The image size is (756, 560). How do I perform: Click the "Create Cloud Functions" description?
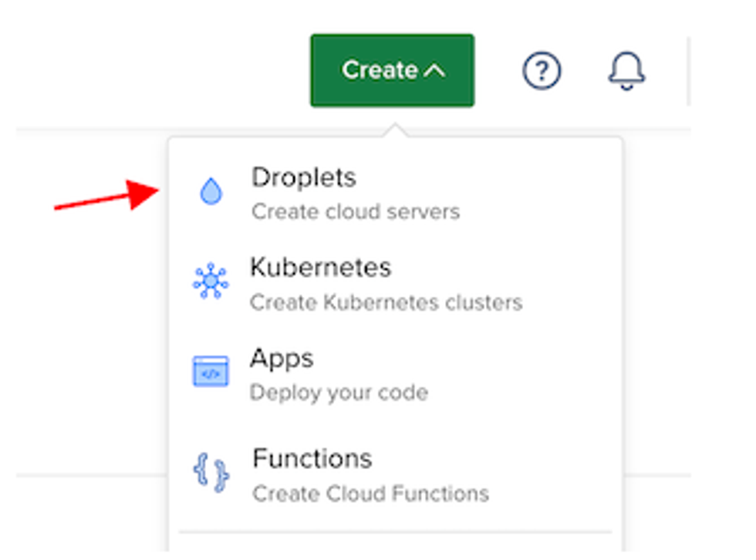coord(371,493)
